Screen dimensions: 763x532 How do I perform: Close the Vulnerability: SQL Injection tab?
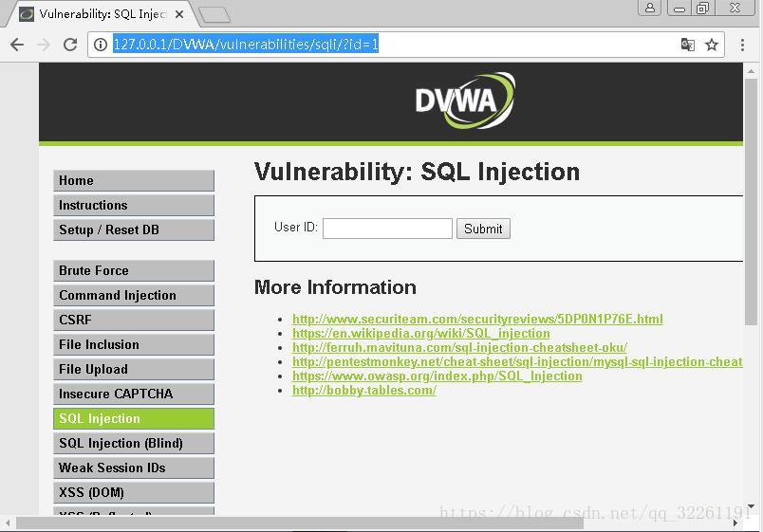(x=179, y=14)
